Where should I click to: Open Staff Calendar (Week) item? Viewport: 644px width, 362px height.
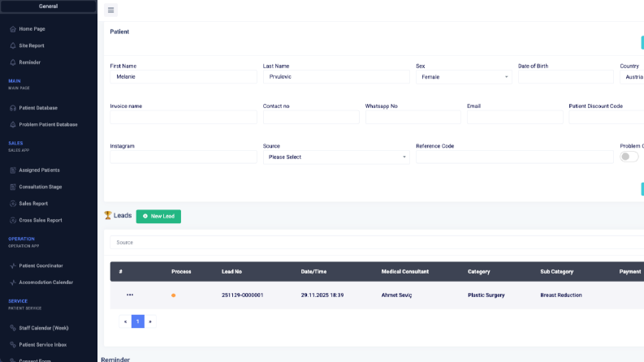(x=44, y=328)
